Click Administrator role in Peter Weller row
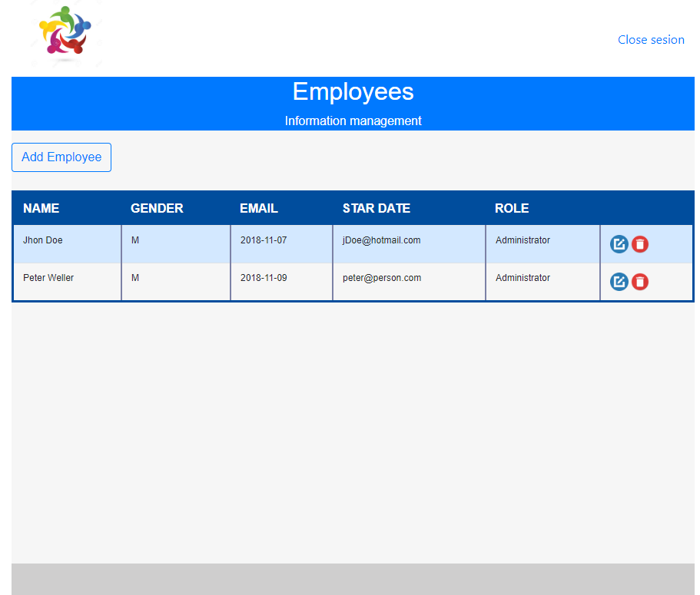This screenshot has height=595, width=700. tap(523, 277)
